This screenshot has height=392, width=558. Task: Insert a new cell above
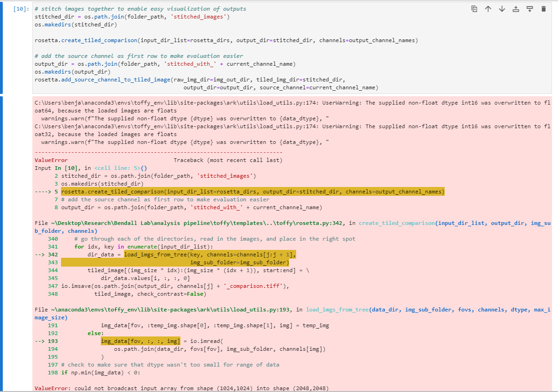pos(515,8)
